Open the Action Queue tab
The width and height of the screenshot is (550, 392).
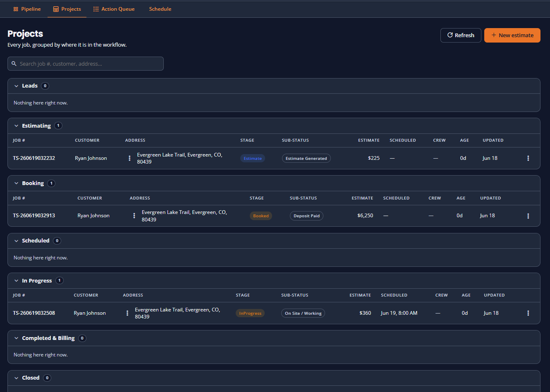(114, 9)
